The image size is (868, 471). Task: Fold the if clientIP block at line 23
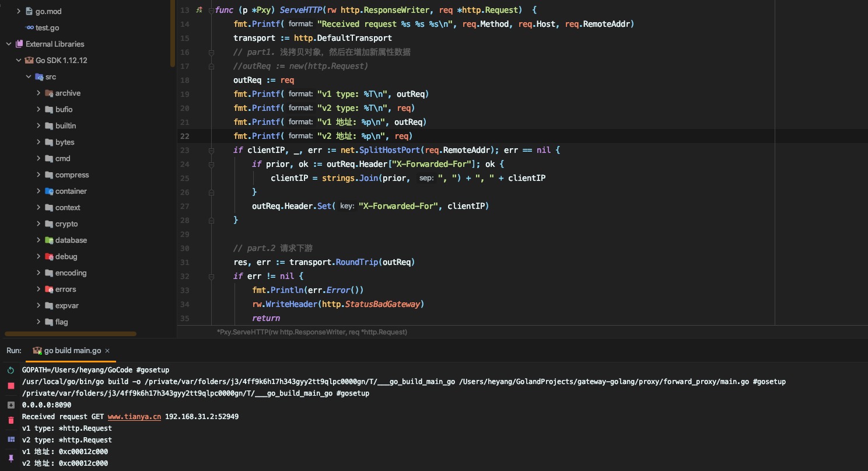[x=212, y=150]
